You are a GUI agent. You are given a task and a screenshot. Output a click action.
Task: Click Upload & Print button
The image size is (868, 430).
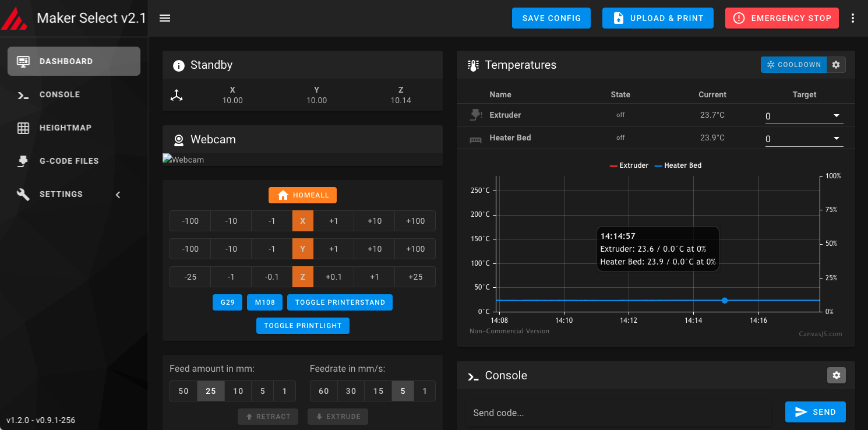point(658,18)
